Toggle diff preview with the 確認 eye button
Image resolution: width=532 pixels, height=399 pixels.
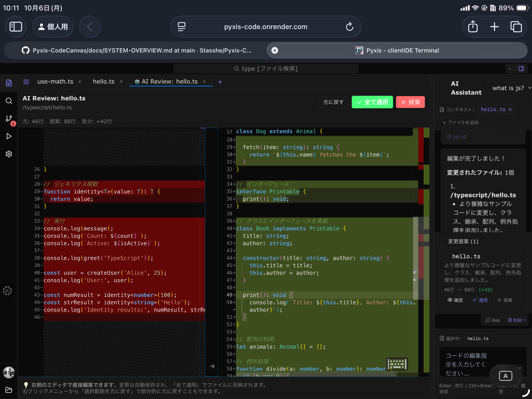pos(455,300)
